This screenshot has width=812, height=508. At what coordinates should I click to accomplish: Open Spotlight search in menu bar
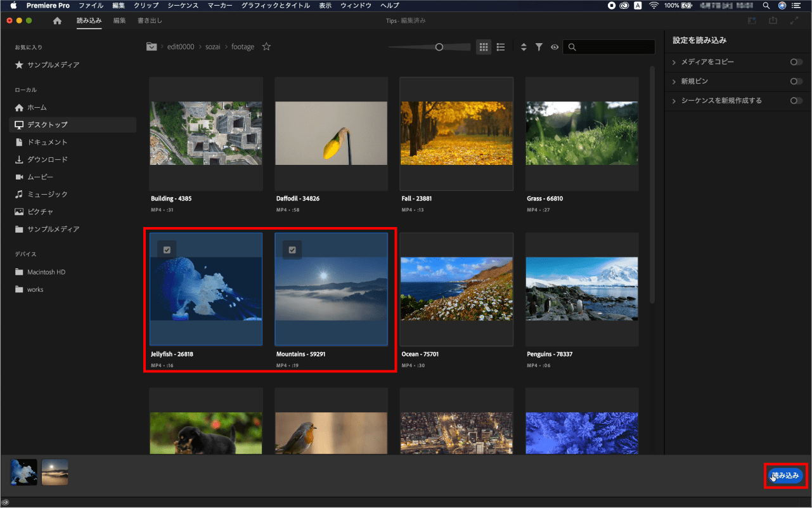tap(766, 5)
